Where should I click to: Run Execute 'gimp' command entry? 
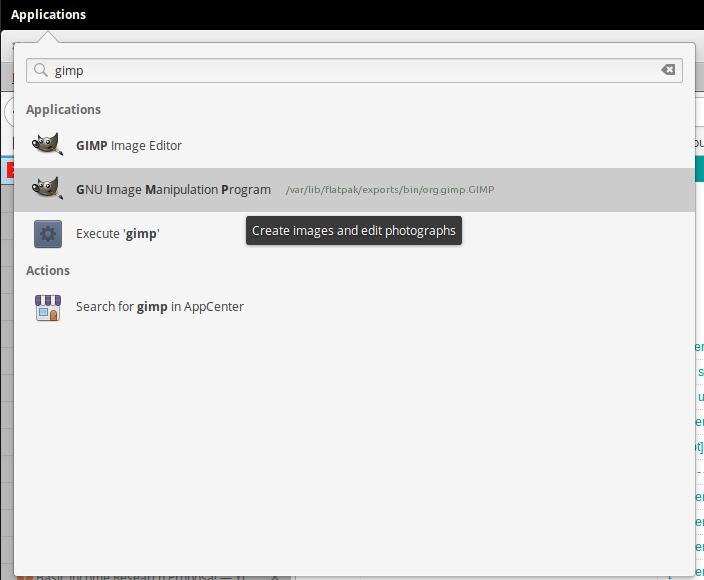(354, 234)
